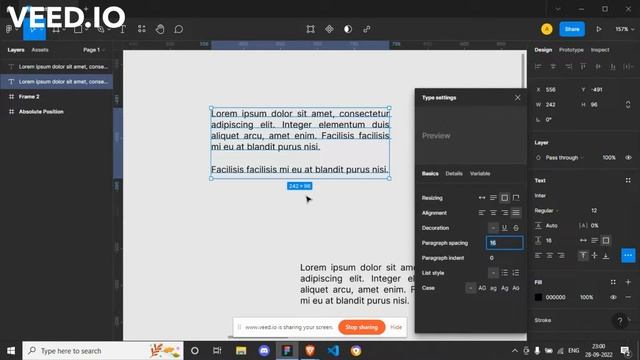Open the Help question mark button

click(x=620, y=321)
